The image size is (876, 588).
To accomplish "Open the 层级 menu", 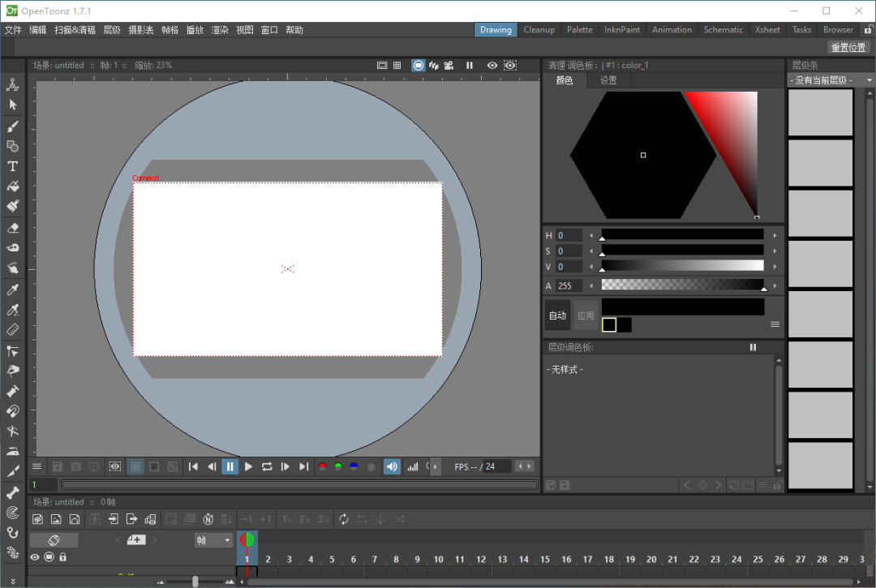I will (112, 29).
